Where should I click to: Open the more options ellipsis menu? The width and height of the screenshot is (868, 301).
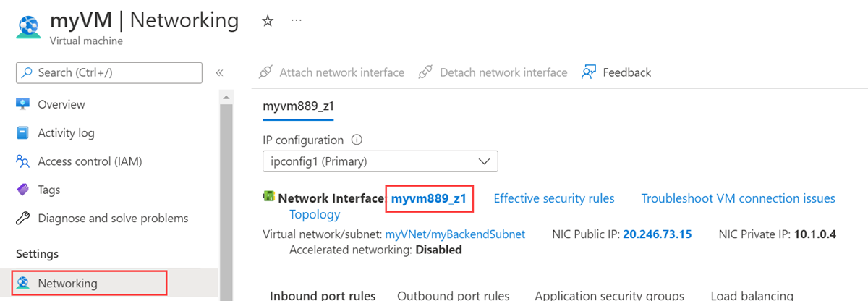coord(296,21)
